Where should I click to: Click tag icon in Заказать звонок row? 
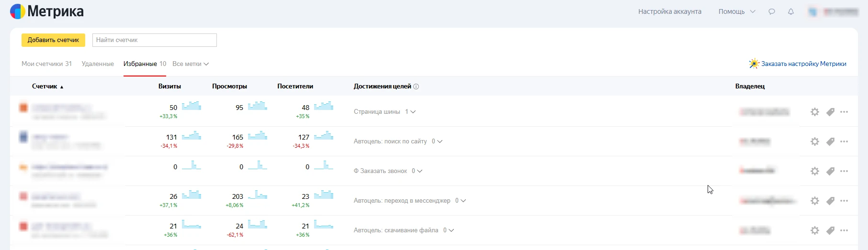(830, 171)
